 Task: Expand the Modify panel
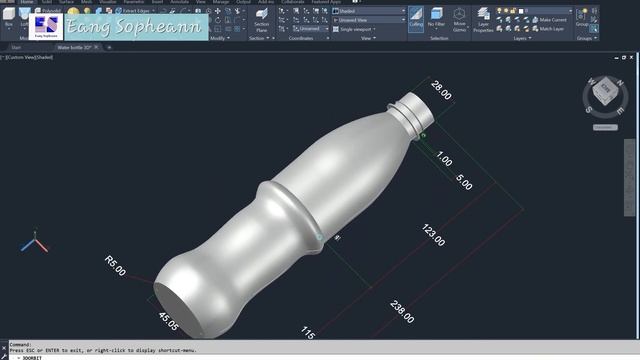220,38
